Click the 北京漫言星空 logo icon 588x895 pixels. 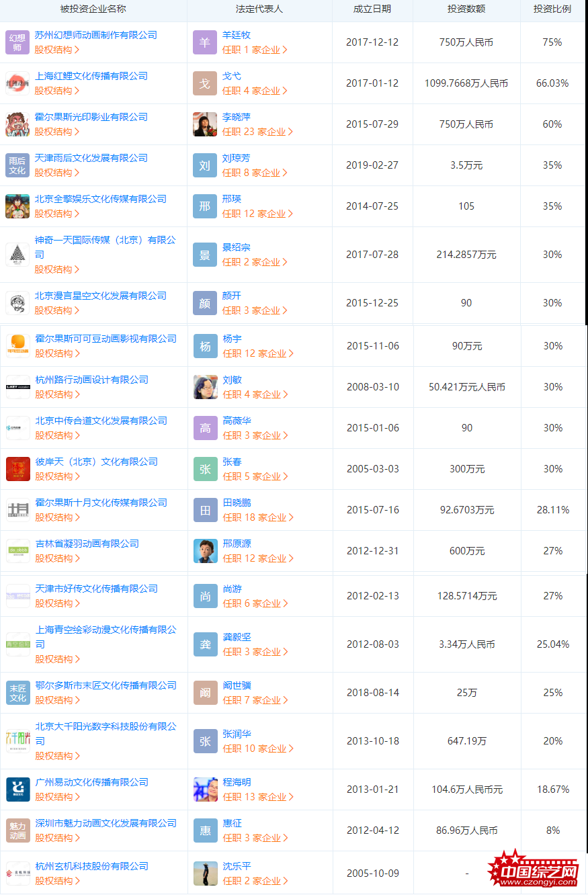coord(17,303)
